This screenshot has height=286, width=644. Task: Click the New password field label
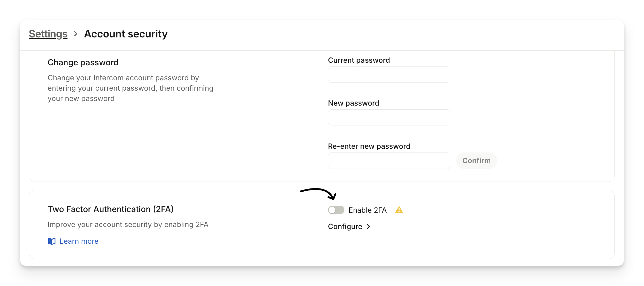pos(353,103)
